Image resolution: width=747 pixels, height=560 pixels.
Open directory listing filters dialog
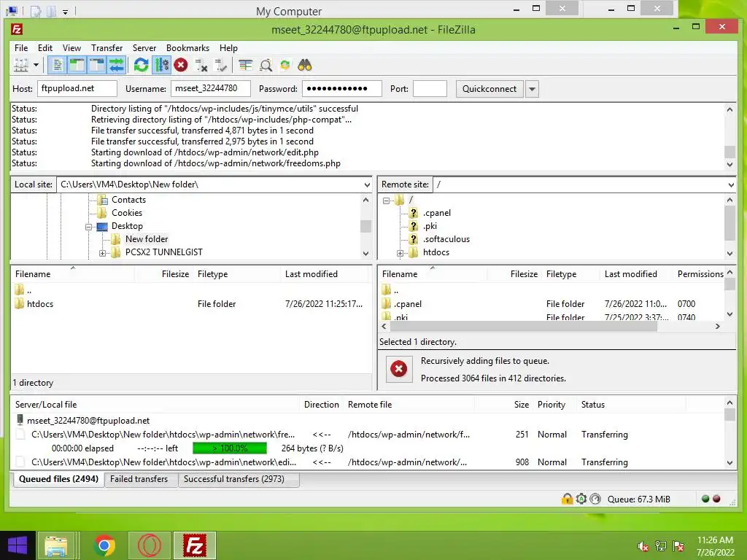pos(245,65)
